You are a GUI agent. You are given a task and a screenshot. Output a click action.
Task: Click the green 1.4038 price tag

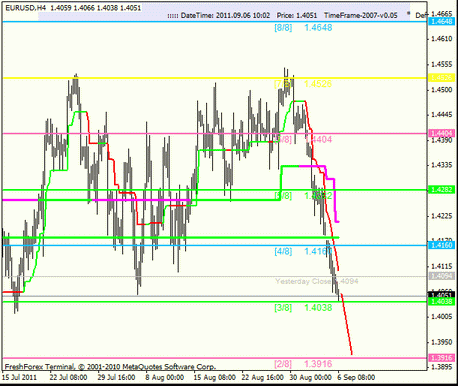coord(442,302)
